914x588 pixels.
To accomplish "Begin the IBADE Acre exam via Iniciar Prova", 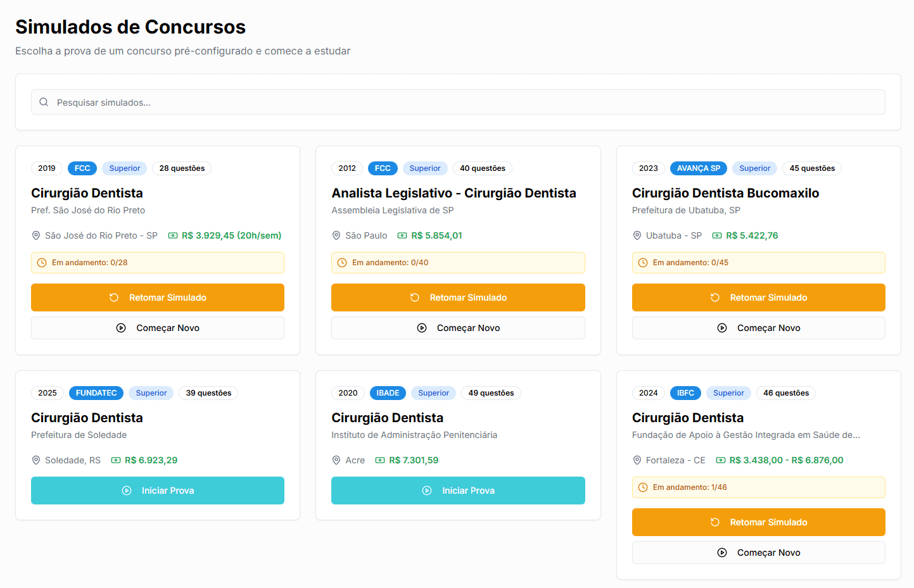I will (458, 491).
